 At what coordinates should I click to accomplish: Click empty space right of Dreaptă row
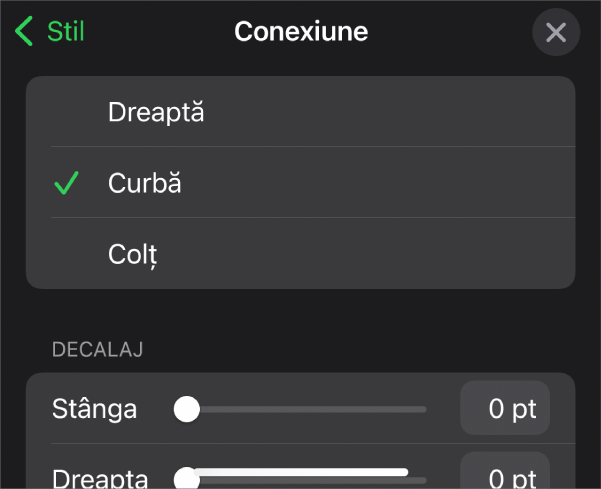[x=400, y=112]
